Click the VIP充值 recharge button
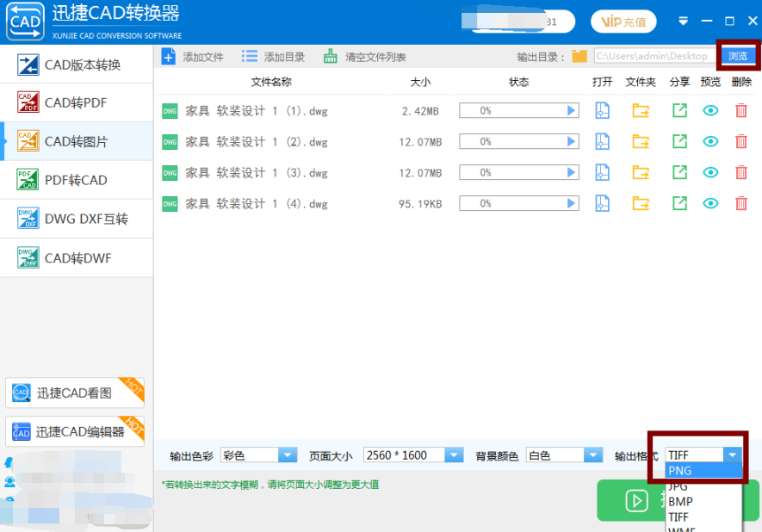This screenshot has width=762, height=532. click(x=623, y=22)
